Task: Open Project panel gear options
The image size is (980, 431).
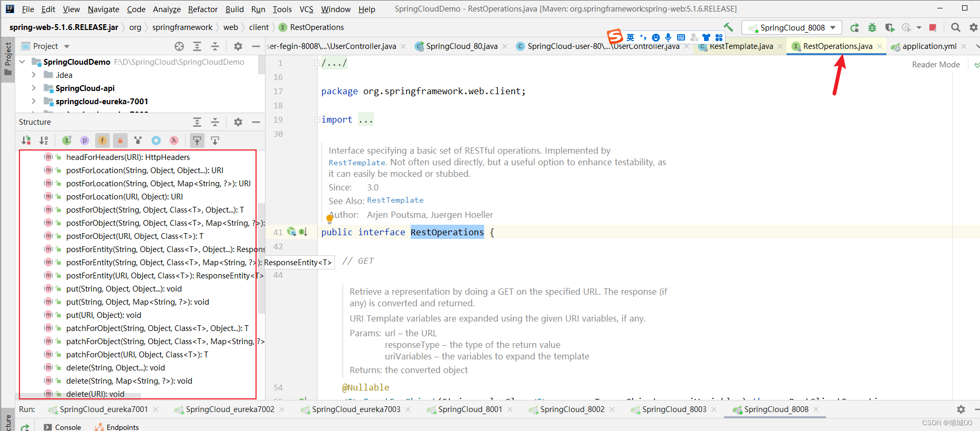Action: click(x=238, y=46)
